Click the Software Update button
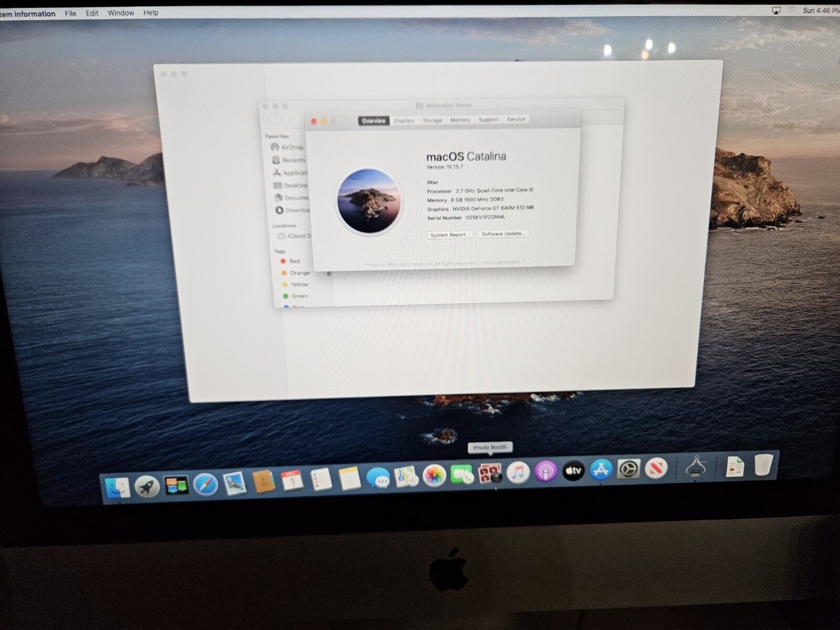This screenshot has width=840, height=630. click(x=503, y=234)
